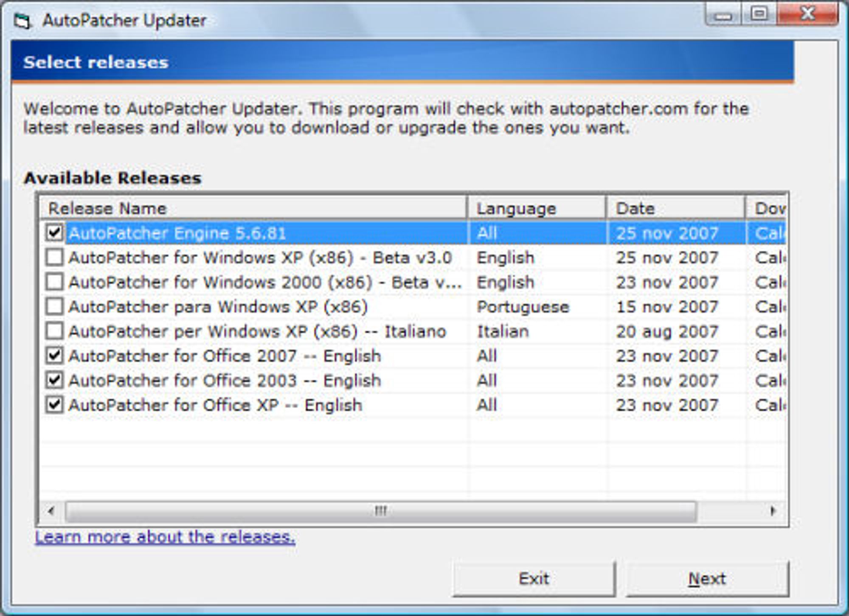Uncheck AutoPatcher for Office 2007 checkbox

[54, 356]
